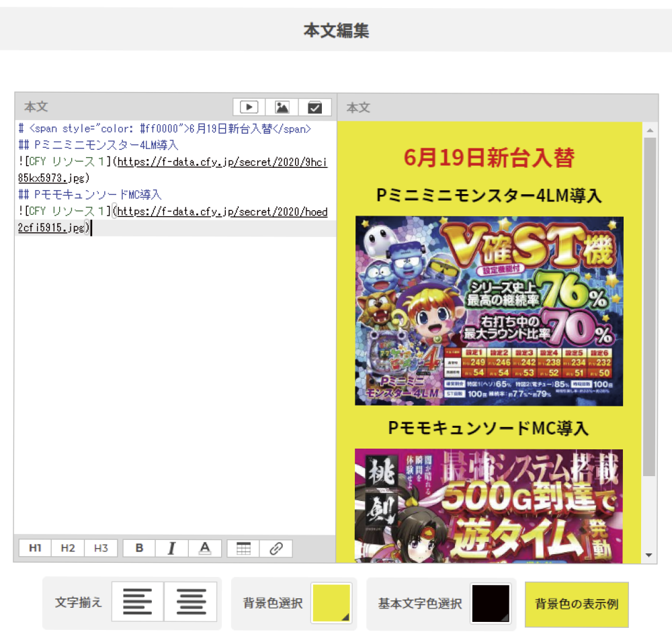
Task: Click the 背景色の表示例 preview button
Action: tap(577, 604)
